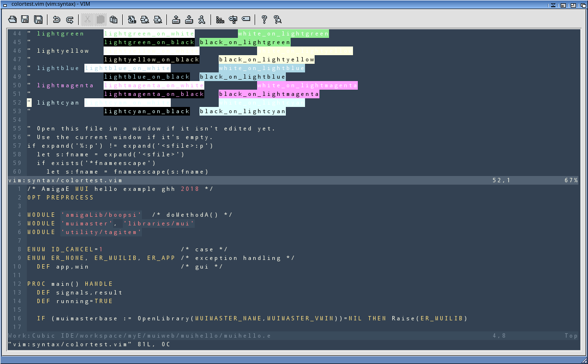This screenshot has height=364, width=588.
Task: Run a Vim script running-man icon
Action: click(202, 20)
